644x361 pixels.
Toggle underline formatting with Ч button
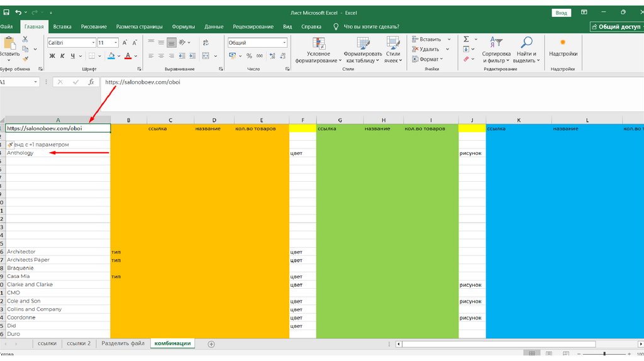[x=72, y=56]
